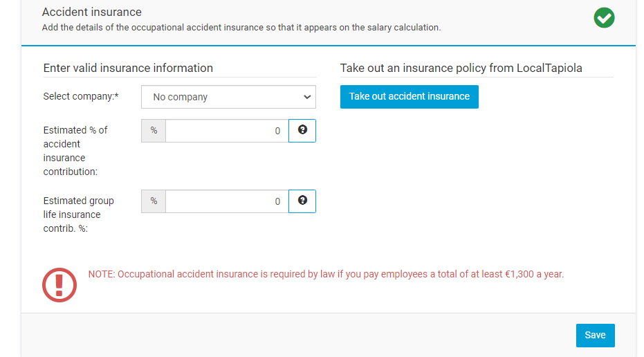Click the Estimated % of accident insurance label
Screen dimensions: 644x357
[75, 151]
